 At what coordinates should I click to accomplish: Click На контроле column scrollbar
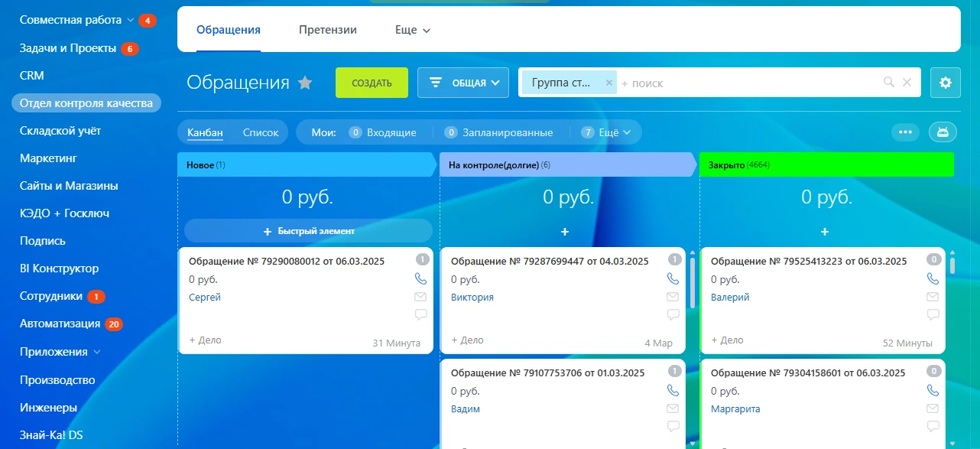(x=693, y=281)
